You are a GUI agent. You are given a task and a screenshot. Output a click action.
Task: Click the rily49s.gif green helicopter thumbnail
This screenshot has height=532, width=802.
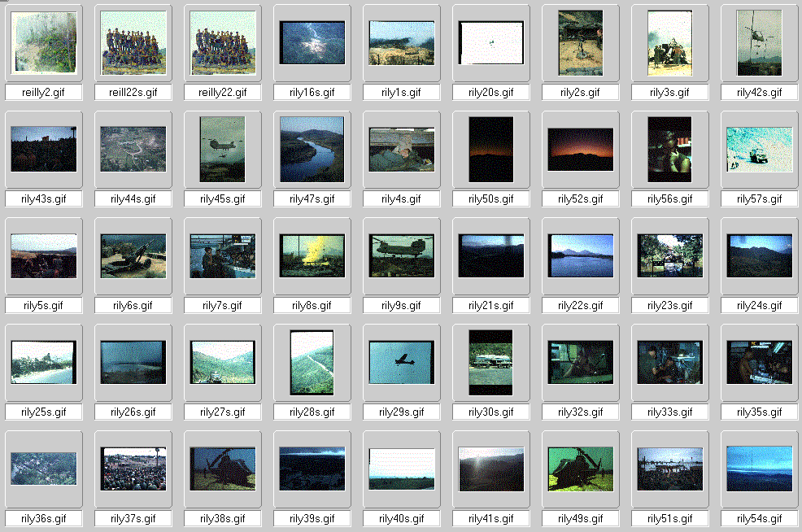pyautogui.click(x=581, y=469)
